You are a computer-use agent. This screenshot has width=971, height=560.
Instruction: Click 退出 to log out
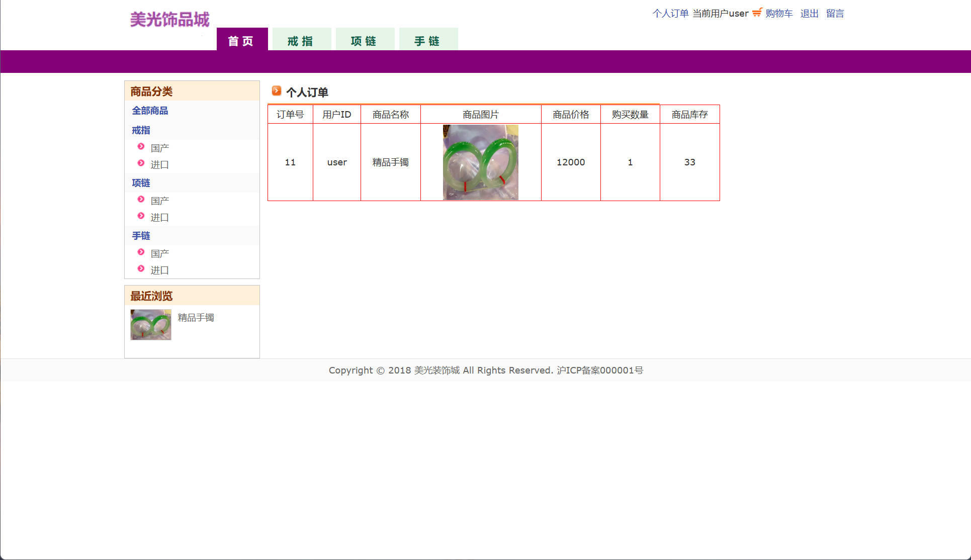[809, 14]
